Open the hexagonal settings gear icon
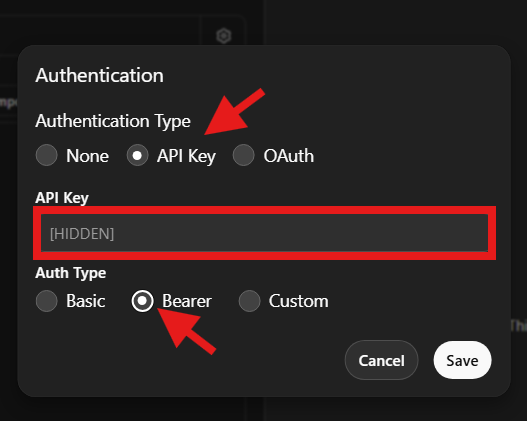This screenshot has width=527, height=421. [x=224, y=36]
